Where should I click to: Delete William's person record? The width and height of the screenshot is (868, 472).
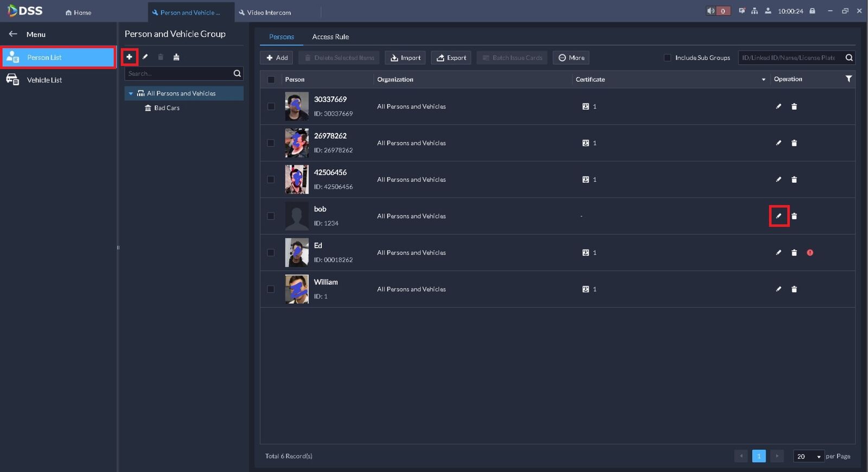coord(794,289)
